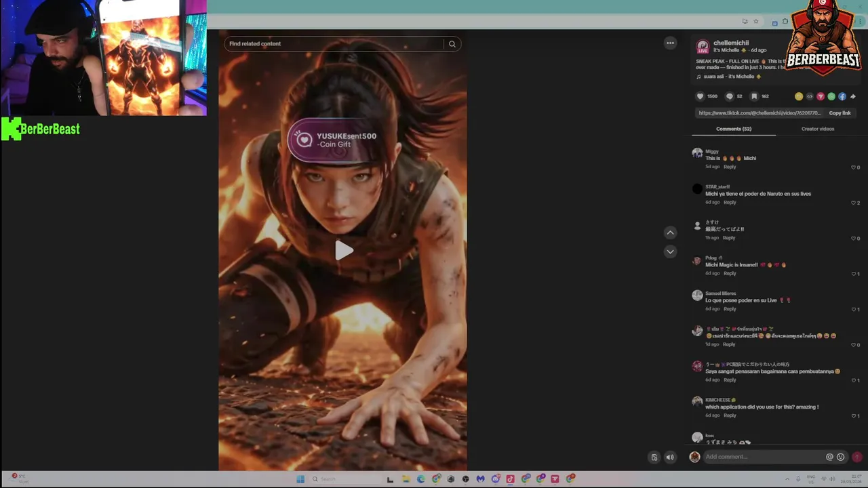This screenshot has height=488, width=868.
Task: Open Miggy's profile avatar
Action: [697, 153]
